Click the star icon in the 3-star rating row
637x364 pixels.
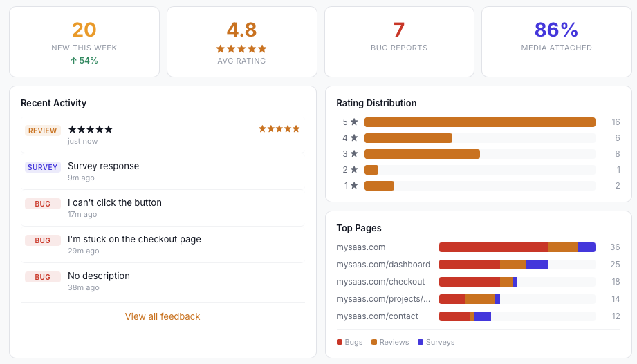(x=354, y=154)
